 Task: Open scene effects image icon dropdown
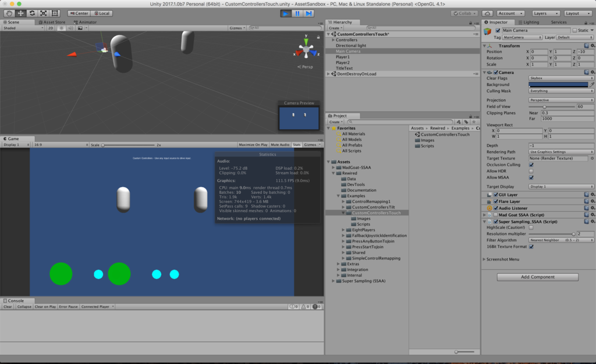click(82, 28)
